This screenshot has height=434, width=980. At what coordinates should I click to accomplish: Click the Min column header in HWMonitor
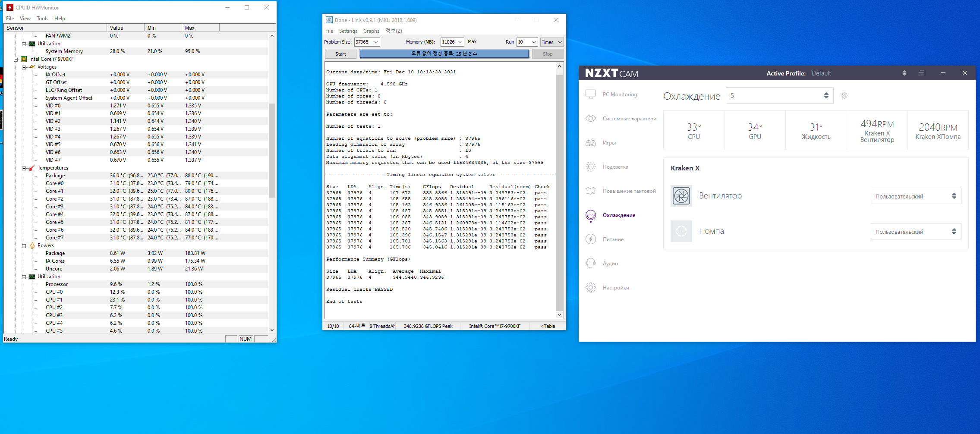pyautogui.click(x=163, y=28)
